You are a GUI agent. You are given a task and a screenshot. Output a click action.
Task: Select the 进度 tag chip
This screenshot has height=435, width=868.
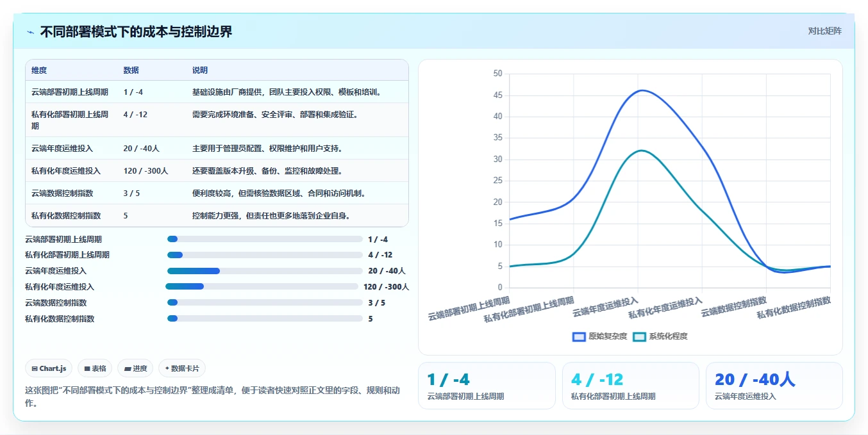pyautogui.click(x=135, y=368)
